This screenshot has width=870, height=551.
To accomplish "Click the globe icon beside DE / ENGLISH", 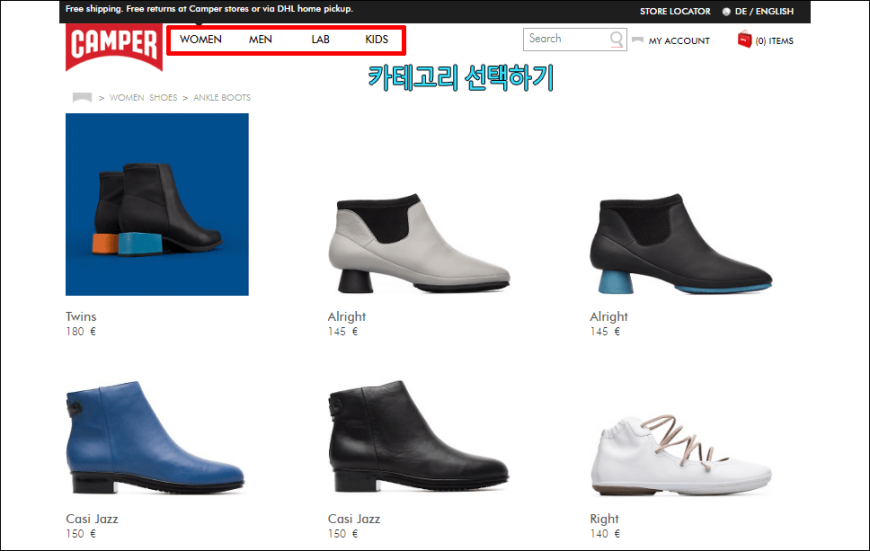I will pyautogui.click(x=726, y=12).
